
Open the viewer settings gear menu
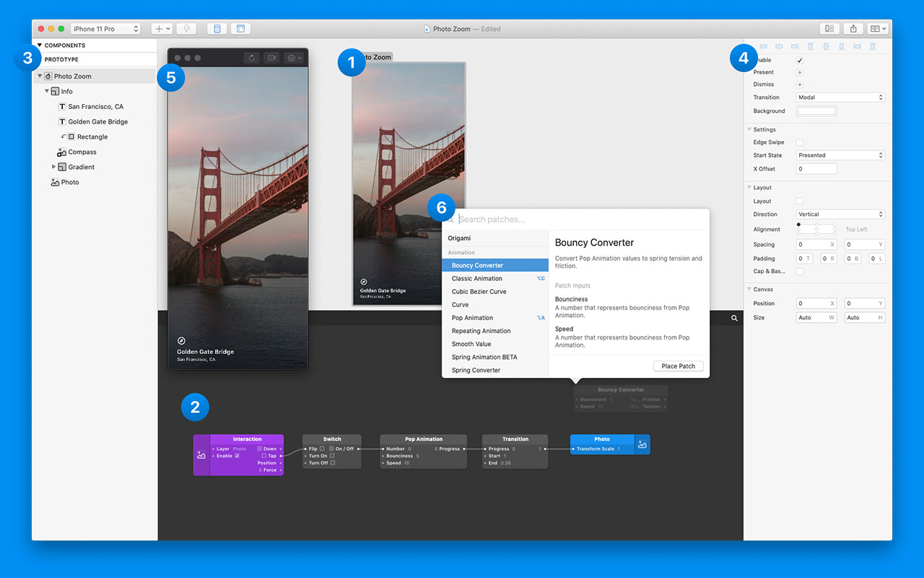[291, 58]
